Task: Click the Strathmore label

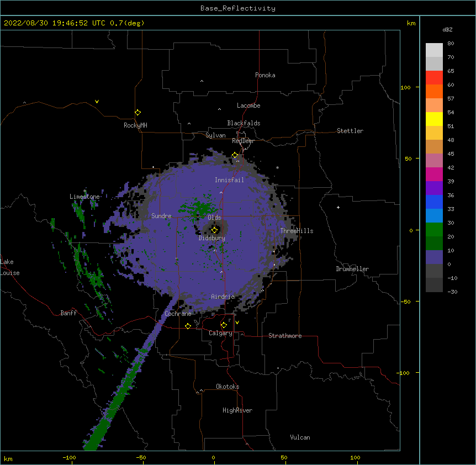Action: [x=285, y=336]
